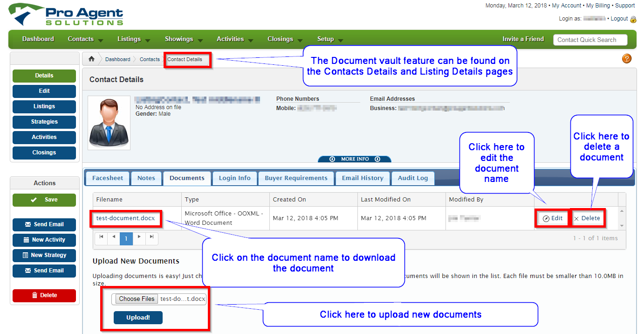Click Contact Details breadcrumb item

(x=185, y=59)
